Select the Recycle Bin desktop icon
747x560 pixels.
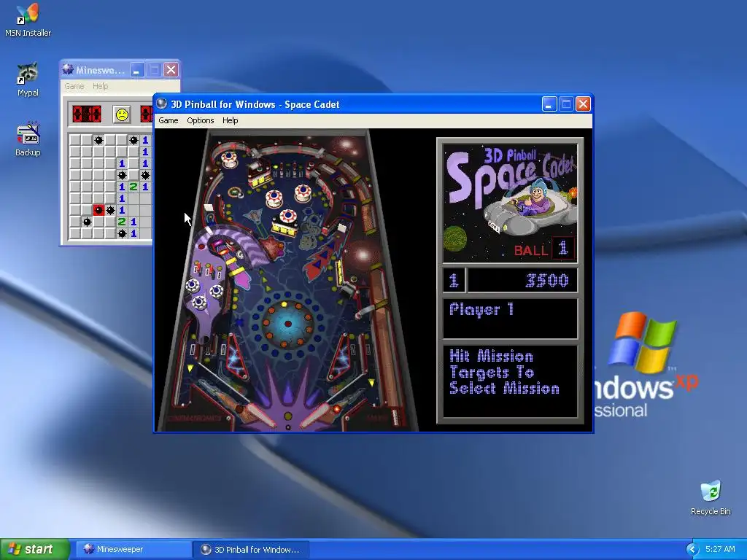[x=711, y=497]
